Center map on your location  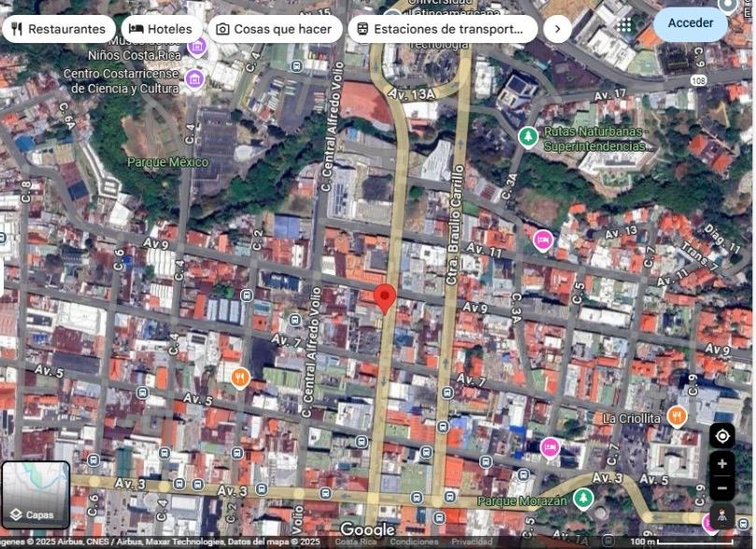[721, 436]
